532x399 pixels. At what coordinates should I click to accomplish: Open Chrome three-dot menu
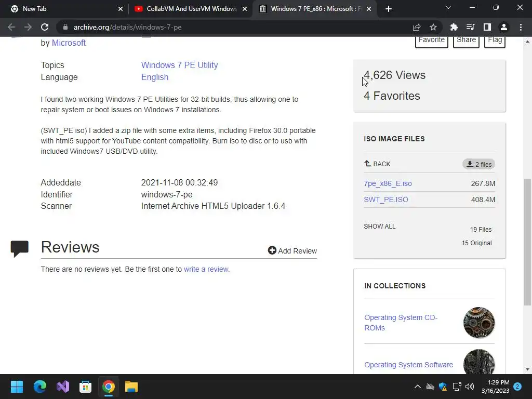tap(521, 27)
